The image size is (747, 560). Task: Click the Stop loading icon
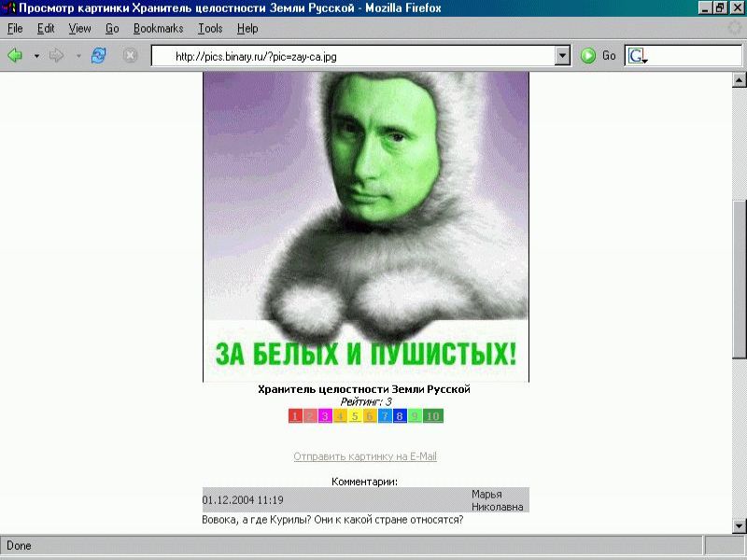(130, 56)
